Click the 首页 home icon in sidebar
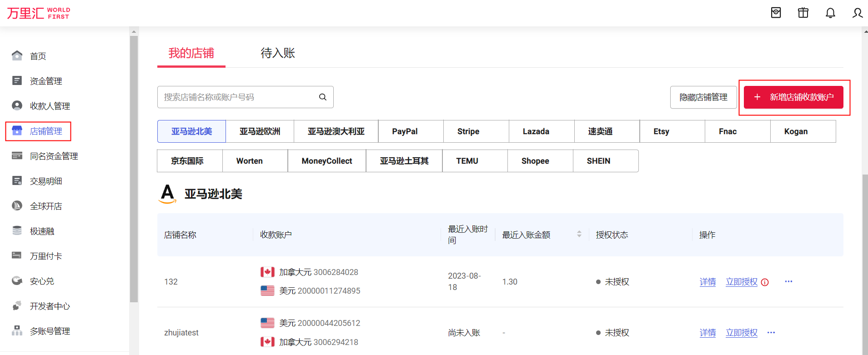The image size is (868, 355). click(17, 56)
